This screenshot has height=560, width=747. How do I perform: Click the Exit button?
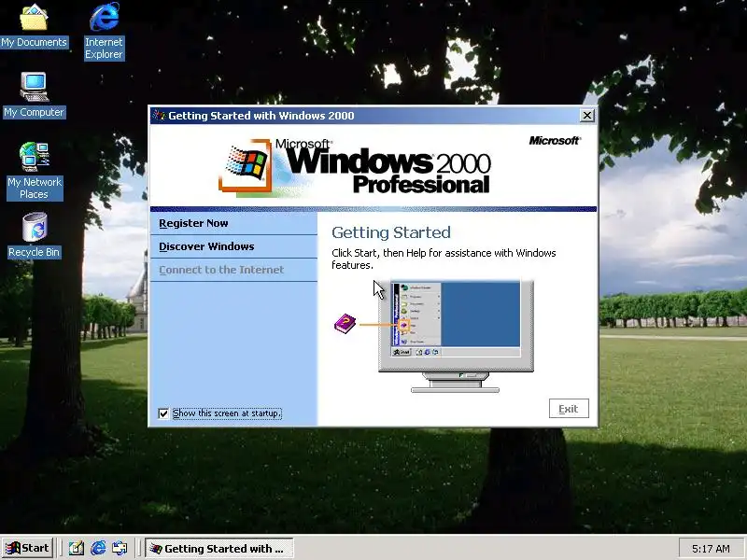click(569, 409)
